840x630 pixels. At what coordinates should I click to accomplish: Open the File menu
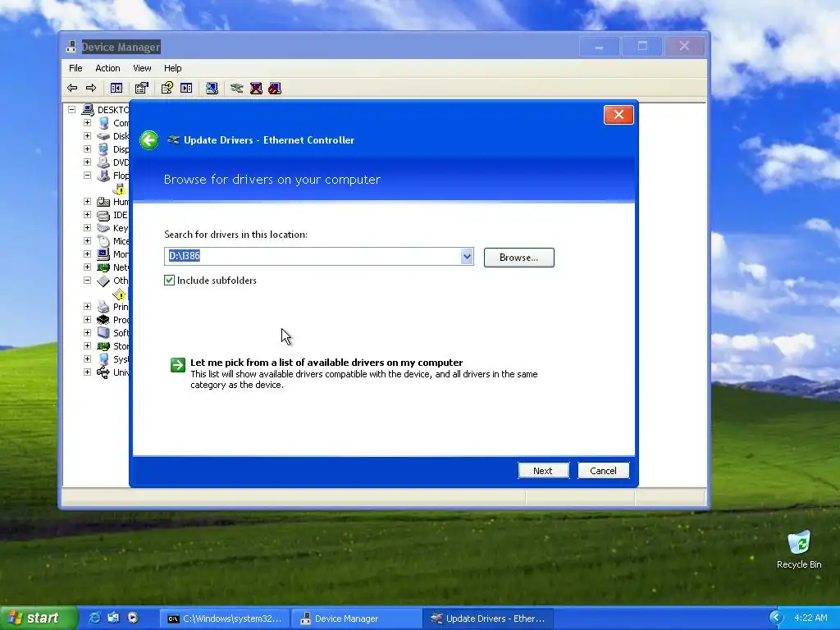[75, 68]
